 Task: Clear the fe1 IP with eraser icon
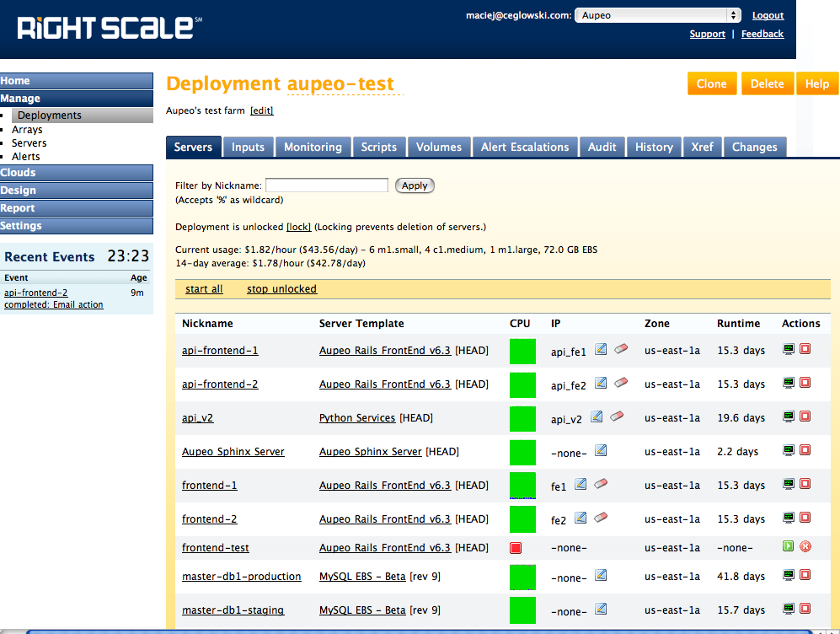click(x=601, y=484)
